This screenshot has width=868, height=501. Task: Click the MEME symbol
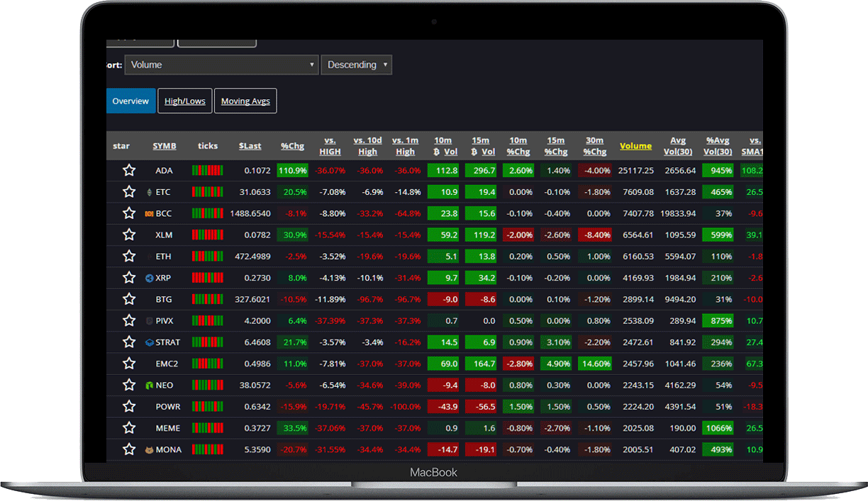click(x=168, y=429)
